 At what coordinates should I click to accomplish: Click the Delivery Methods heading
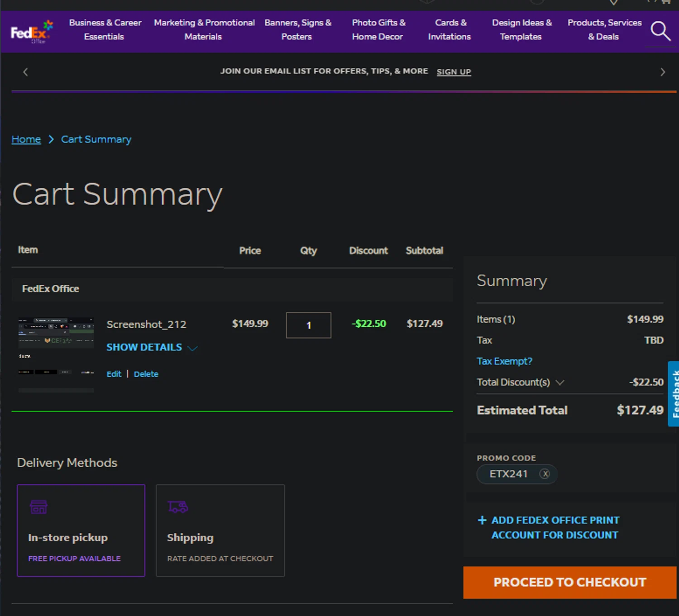coord(67,463)
